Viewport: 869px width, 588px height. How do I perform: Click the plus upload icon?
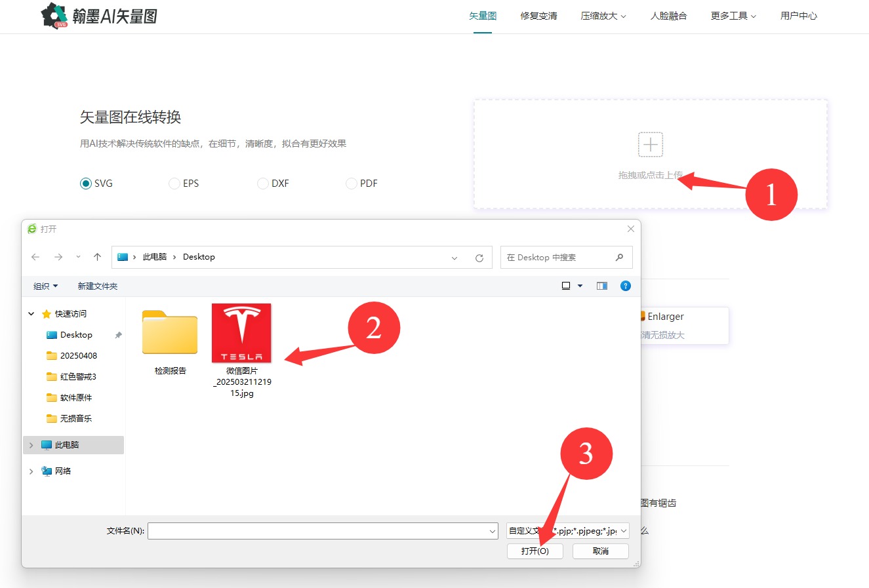pyautogui.click(x=650, y=144)
